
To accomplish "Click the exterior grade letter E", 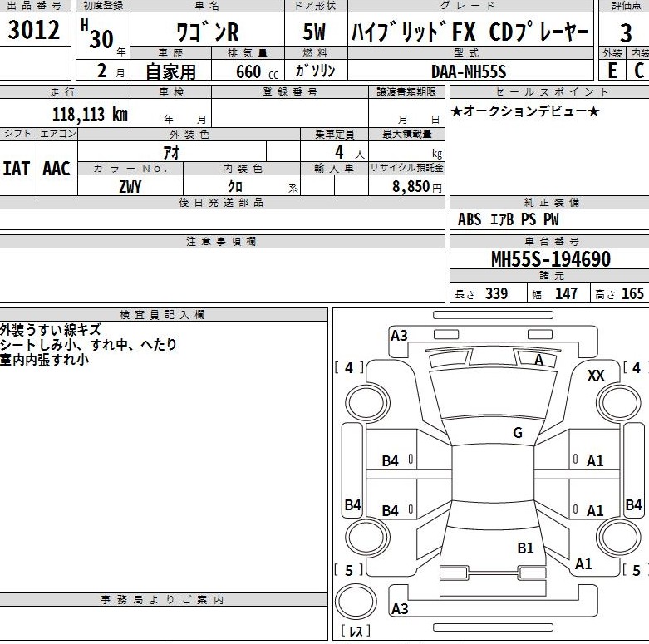I will click(612, 71).
